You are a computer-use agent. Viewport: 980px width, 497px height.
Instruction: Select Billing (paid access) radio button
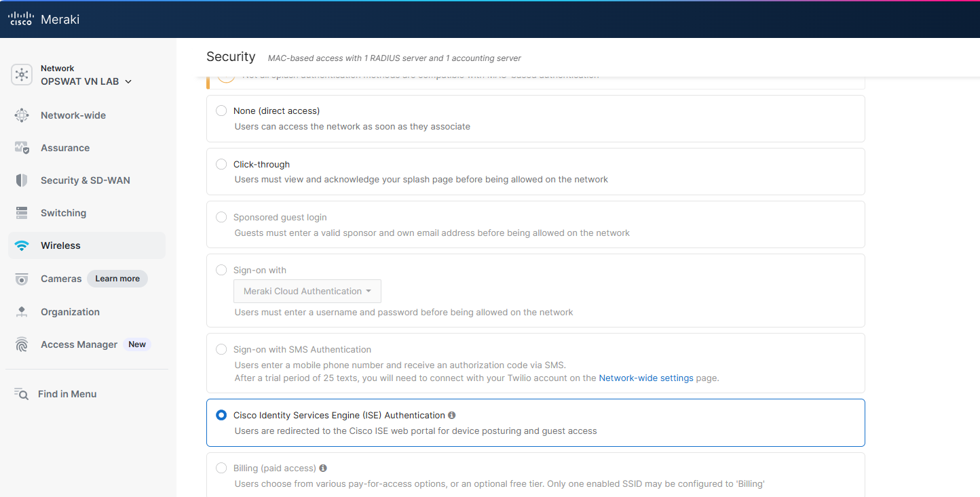[x=221, y=468]
